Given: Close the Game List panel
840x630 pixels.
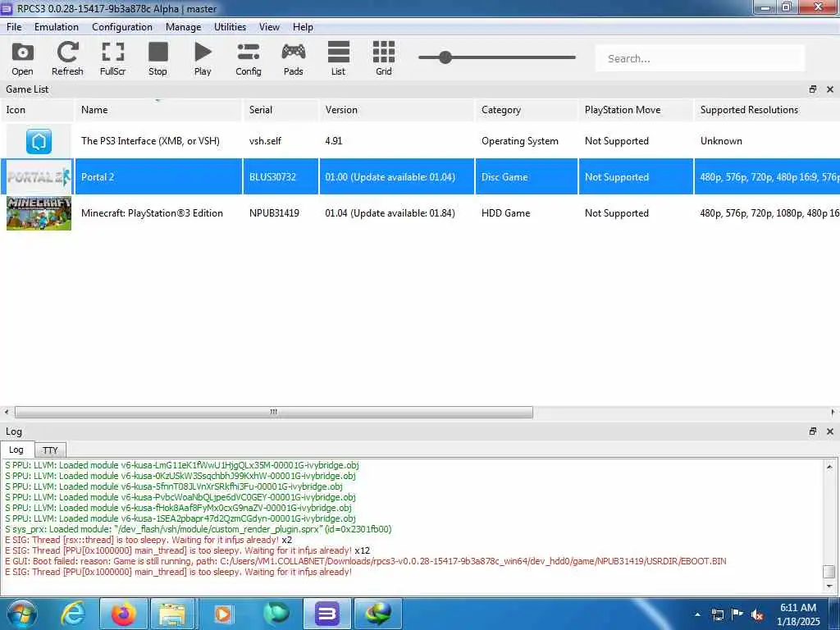Looking at the screenshot, I should (x=830, y=89).
